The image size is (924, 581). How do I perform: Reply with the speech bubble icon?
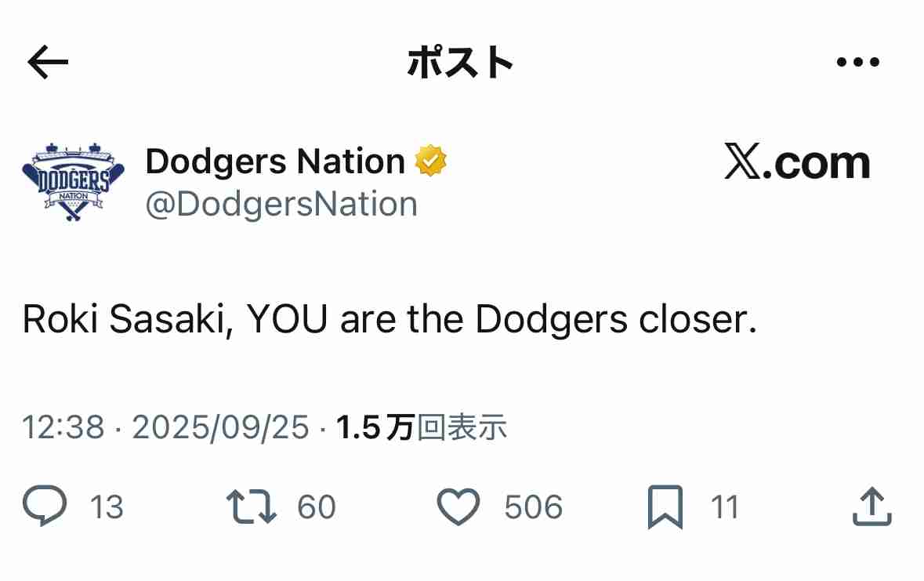tap(45, 507)
